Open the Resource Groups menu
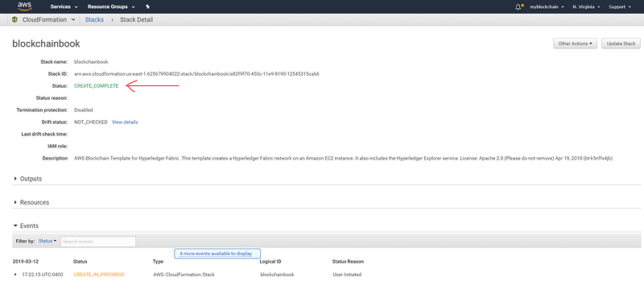 point(111,6)
